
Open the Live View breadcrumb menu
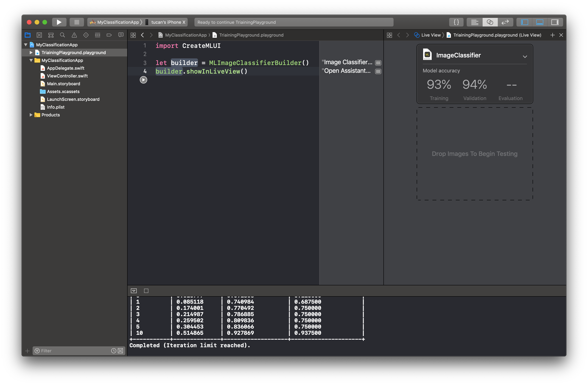click(x=431, y=35)
